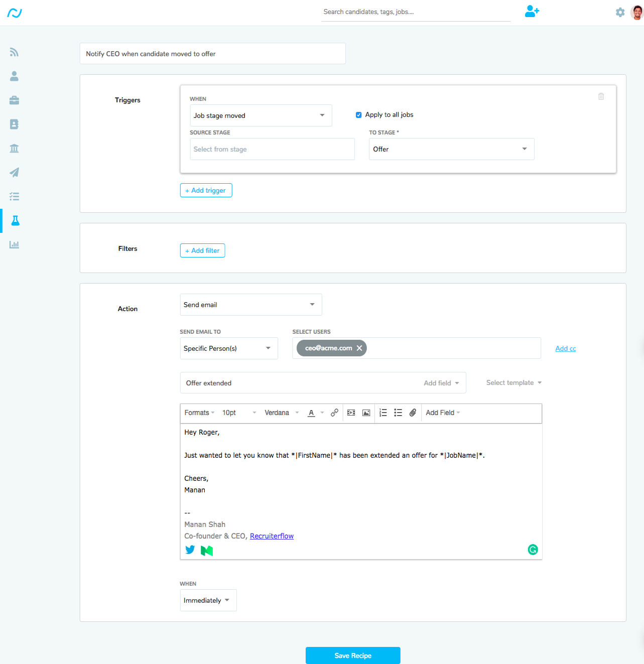Viewport: 644px width, 664px height.
Task: Open the Add Field menu in editor toolbar
Action: 443,413
